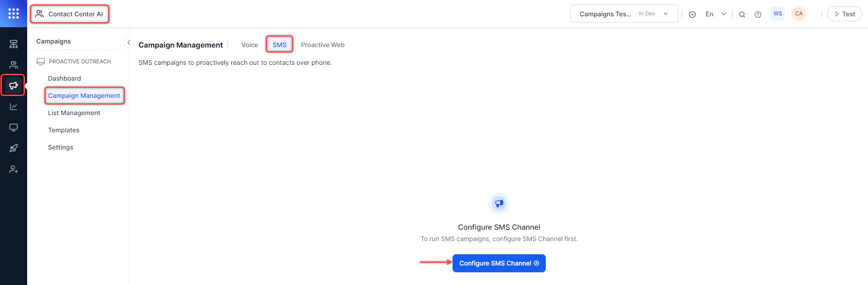Select the desktop monitor icon in sidebar
This screenshot has width=868, height=285.
pos(13,127)
